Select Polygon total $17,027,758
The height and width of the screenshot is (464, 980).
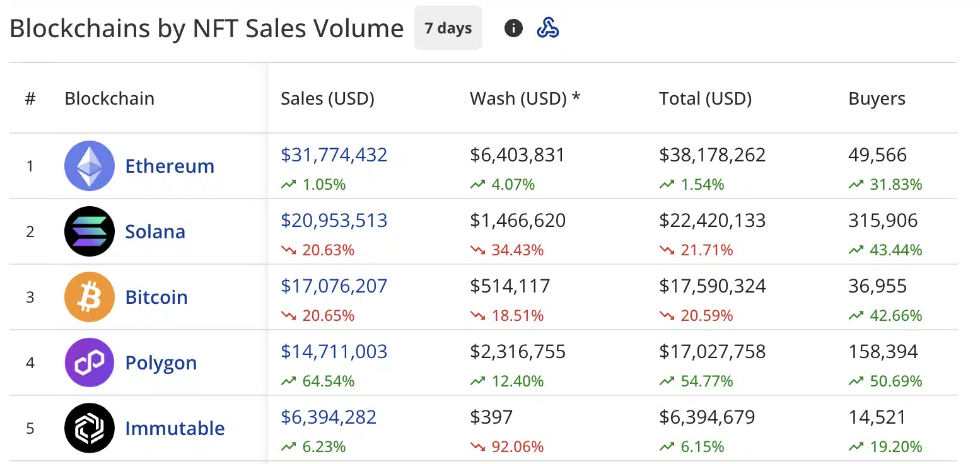712,351
